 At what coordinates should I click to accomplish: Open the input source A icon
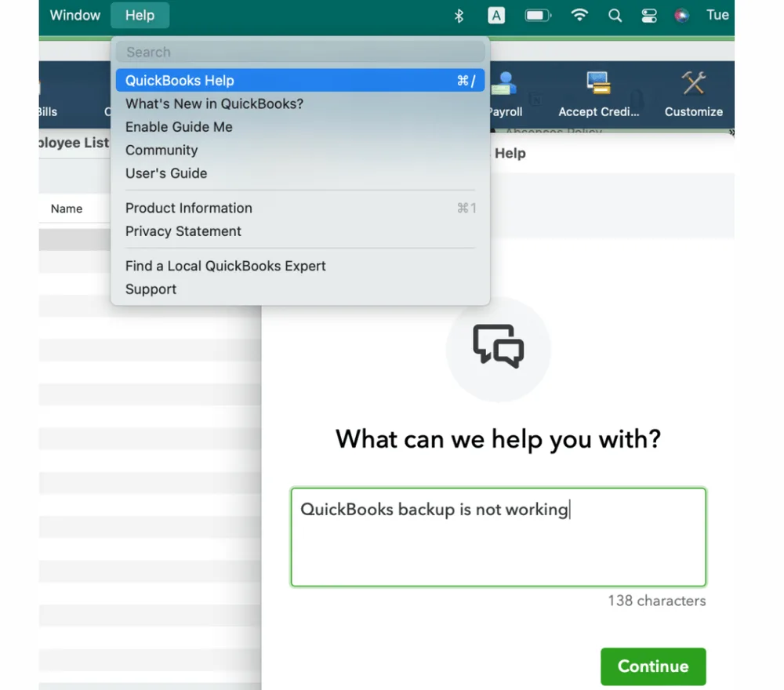(496, 16)
